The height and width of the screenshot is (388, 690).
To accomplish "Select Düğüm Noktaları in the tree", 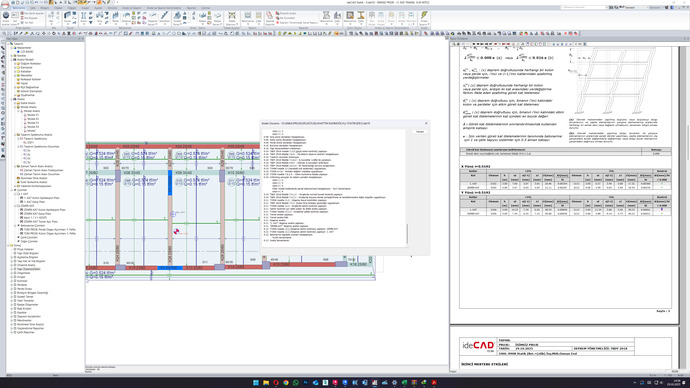I will click(31, 63).
